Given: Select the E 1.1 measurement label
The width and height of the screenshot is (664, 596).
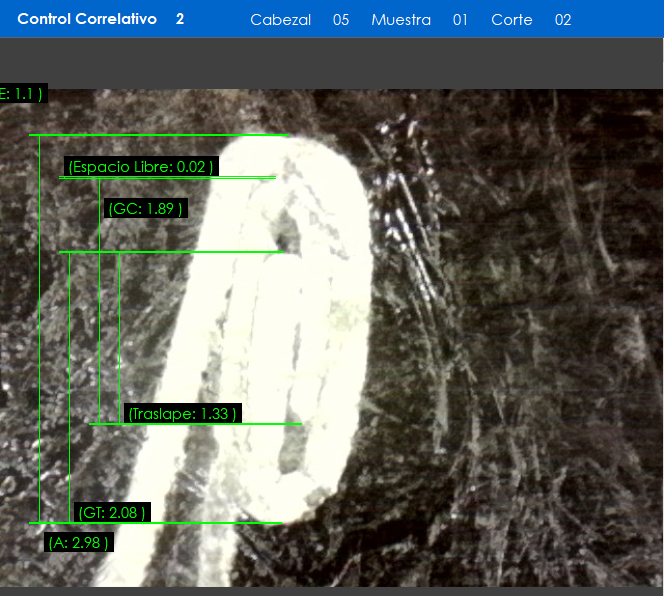Looking at the screenshot, I should 21,94.
